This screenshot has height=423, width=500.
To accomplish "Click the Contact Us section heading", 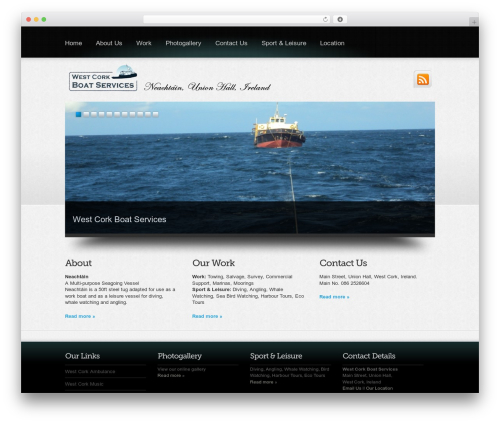I will (343, 263).
